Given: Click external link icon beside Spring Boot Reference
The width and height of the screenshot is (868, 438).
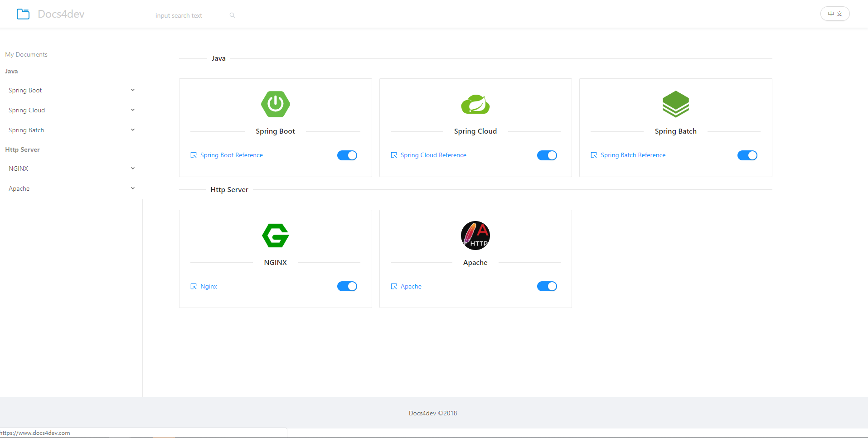Looking at the screenshot, I should click(194, 155).
